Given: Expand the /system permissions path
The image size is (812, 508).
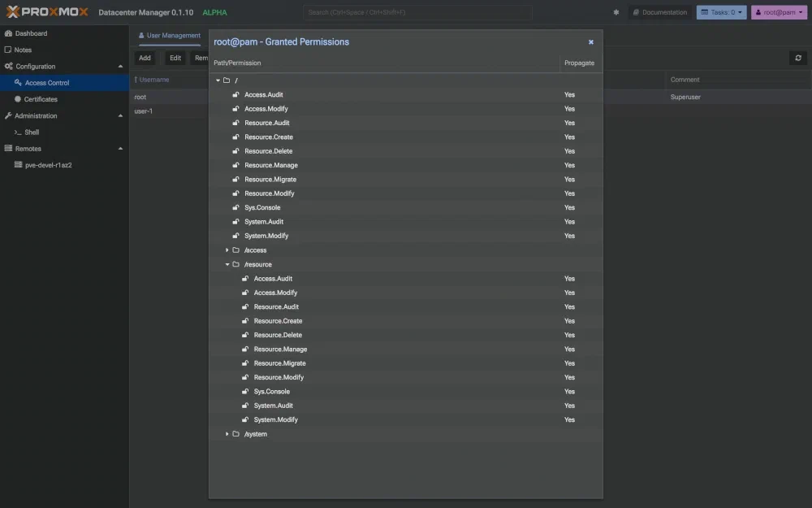Looking at the screenshot, I should click(227, 433).
